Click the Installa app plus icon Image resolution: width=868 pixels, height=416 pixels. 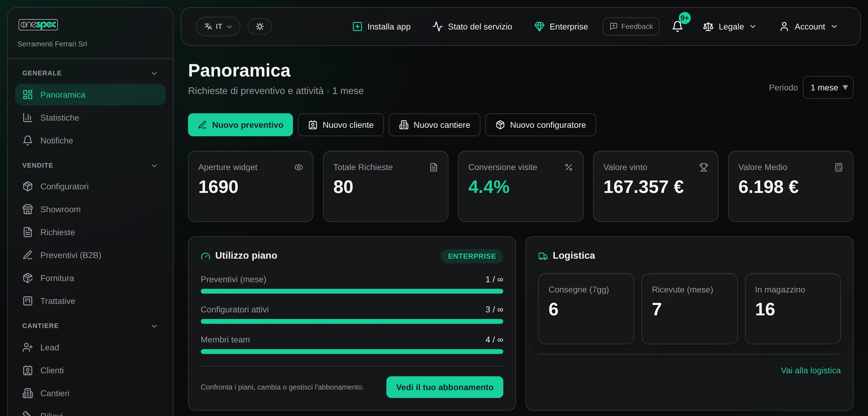[x=357, y=26]
